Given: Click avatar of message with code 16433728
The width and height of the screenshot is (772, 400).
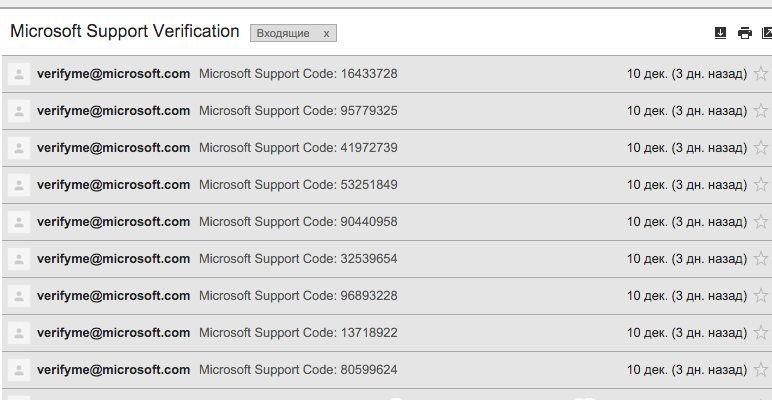Looking at the screenshot, I should point(18,74).
